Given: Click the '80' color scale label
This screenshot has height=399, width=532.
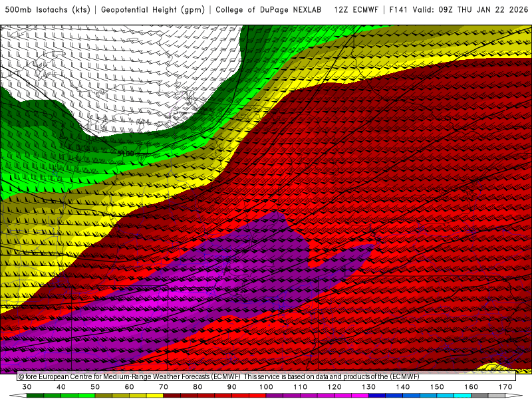Looking at the screenshot, I should click(x=198, y=387).
